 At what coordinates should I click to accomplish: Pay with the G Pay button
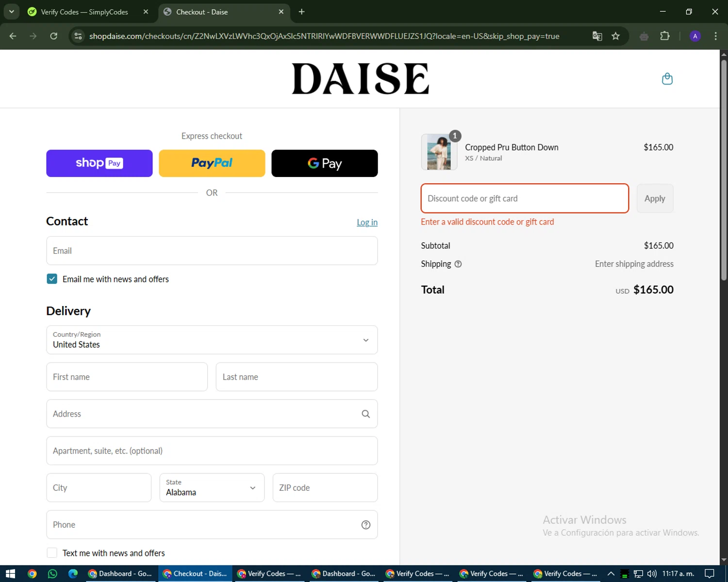[325, 163]
